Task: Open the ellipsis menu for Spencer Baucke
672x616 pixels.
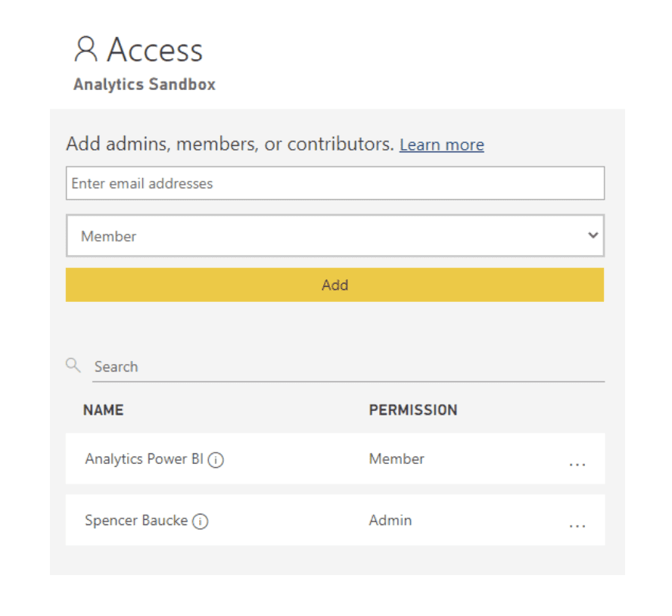Action: [x=577, y=525]
